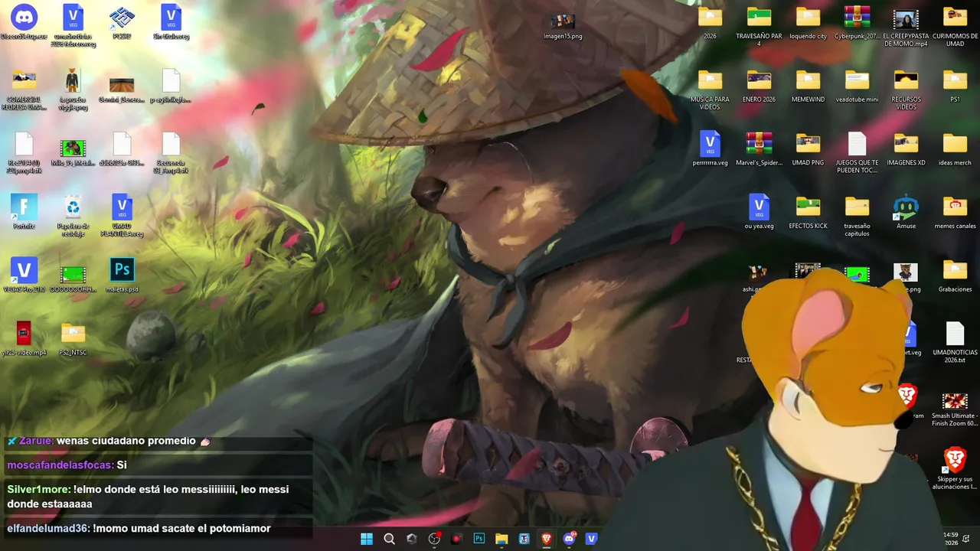Open the Windows Start menu

coord(367,539)
